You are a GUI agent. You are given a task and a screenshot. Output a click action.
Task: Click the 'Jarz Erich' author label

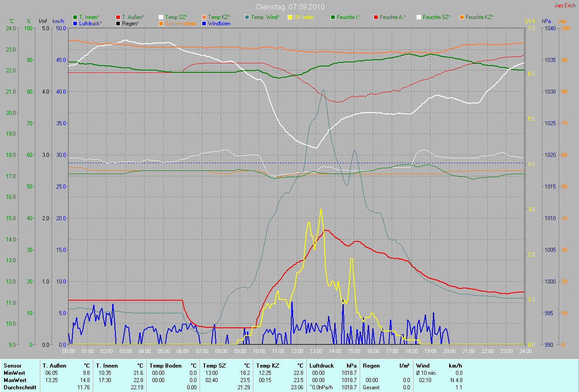coord(566,5)
